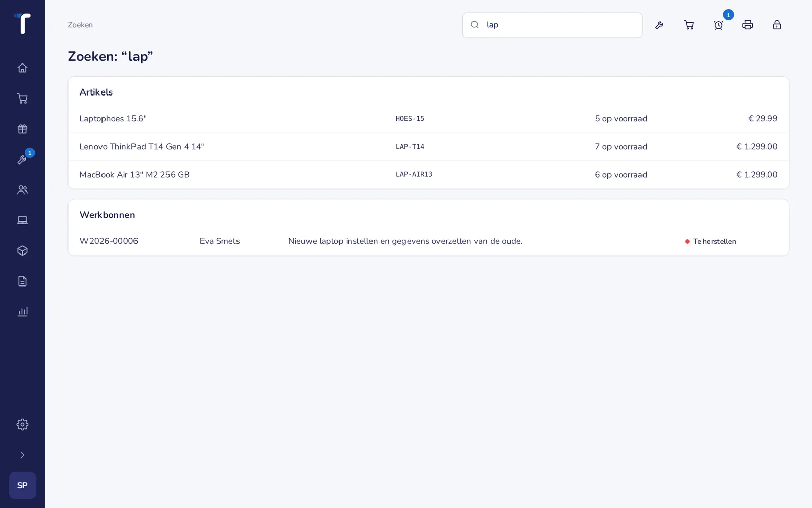Click customer name Eva Smets
The height and width of the screenshot is (508, 812).
coord(220,241)
